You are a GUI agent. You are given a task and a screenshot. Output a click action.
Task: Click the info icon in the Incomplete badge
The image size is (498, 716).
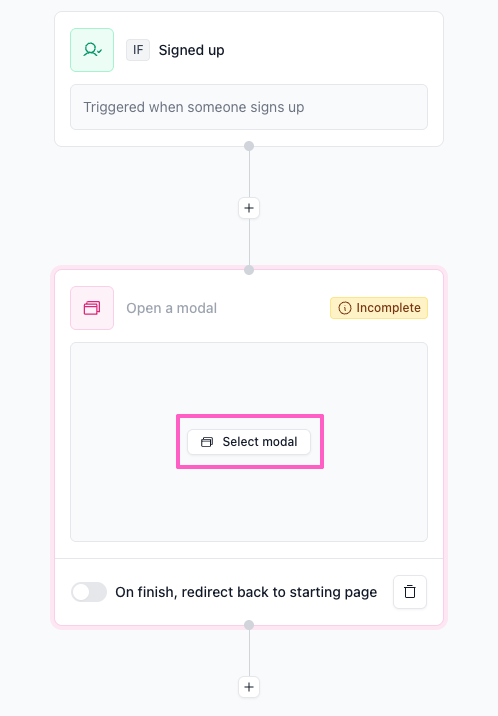345,308
